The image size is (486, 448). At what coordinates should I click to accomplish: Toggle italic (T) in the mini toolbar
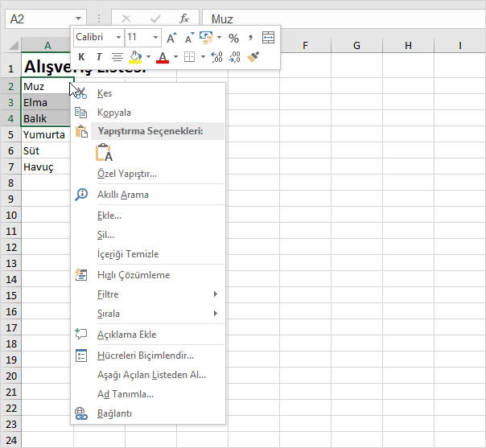99,56
